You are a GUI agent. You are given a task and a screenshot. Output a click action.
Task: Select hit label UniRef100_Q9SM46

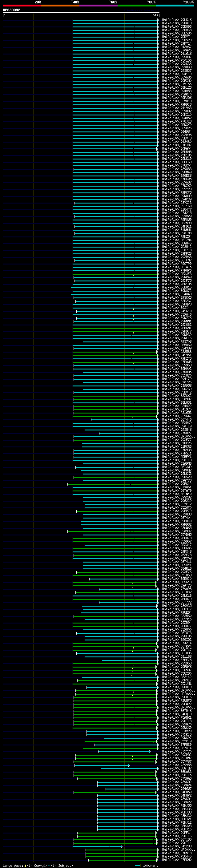(177, 430)
